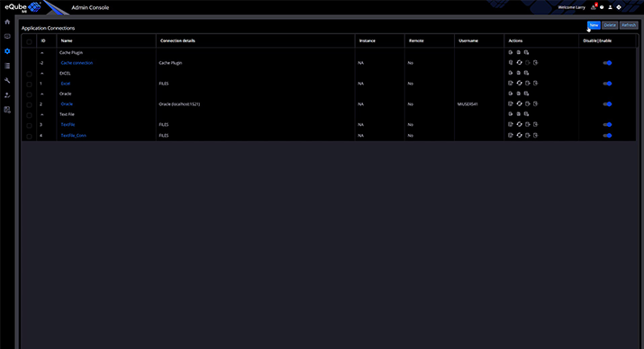Toggle the TextFile connection enable switch
644x349 pixels.
click(607, 124)
